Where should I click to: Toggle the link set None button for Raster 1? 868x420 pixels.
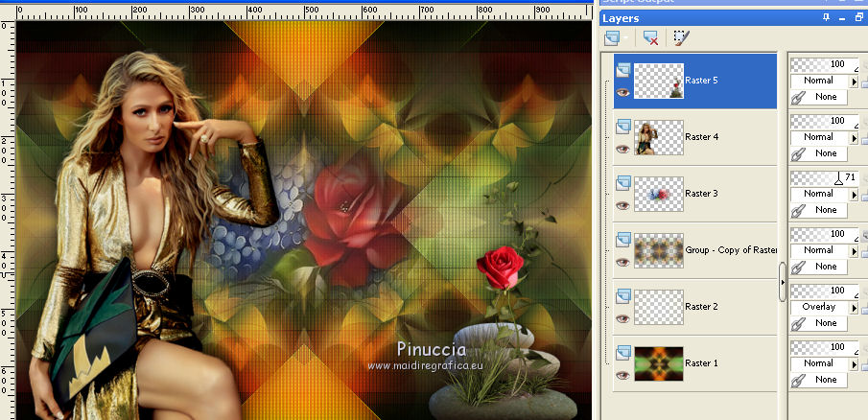tap(819, 380)
